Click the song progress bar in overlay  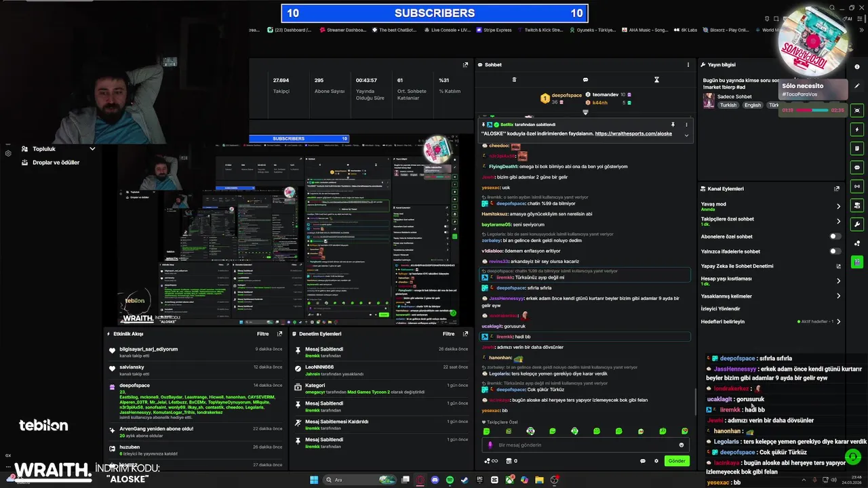[x=811, y=110]
